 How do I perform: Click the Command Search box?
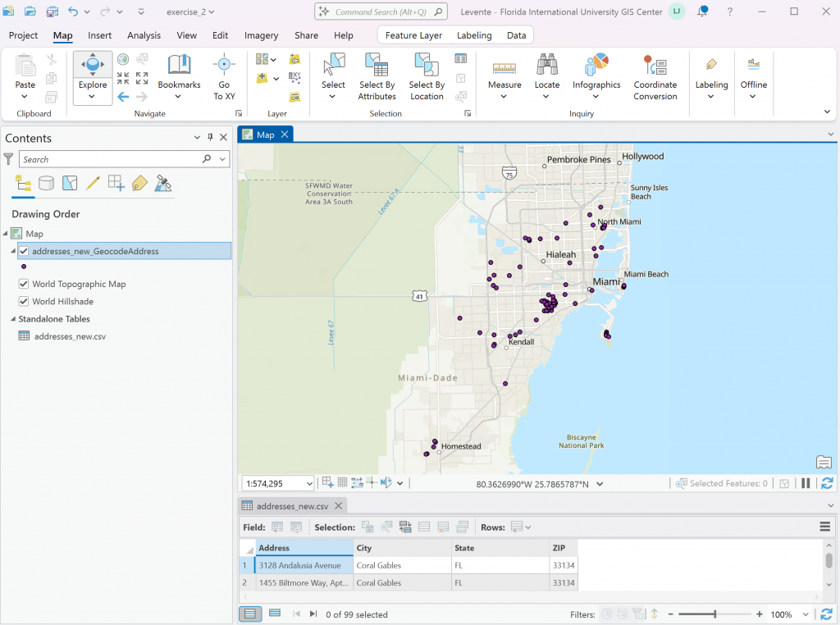381,11
